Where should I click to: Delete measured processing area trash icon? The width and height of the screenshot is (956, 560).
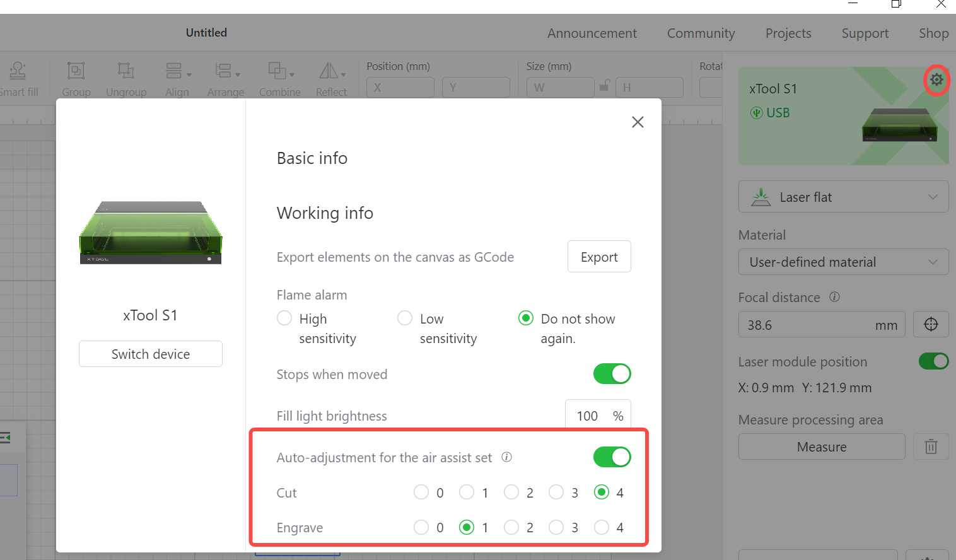pyautogui.click(x=931, y=446)
